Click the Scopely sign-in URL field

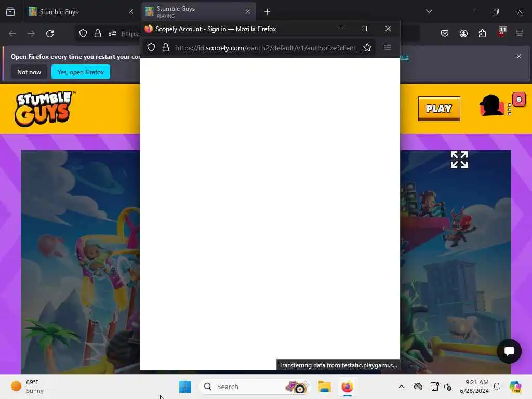tap(267, 48)
